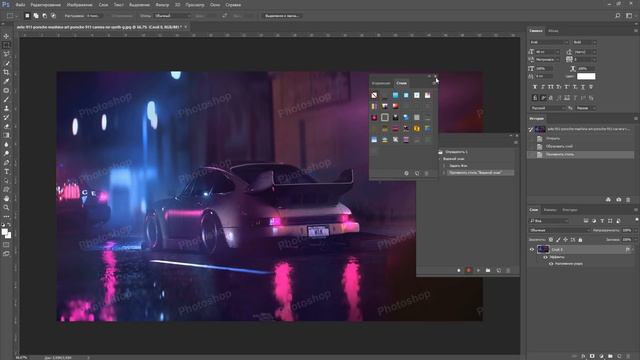Close the open document tab
Screen dimensions: 640x360
(x=185, y=27)
